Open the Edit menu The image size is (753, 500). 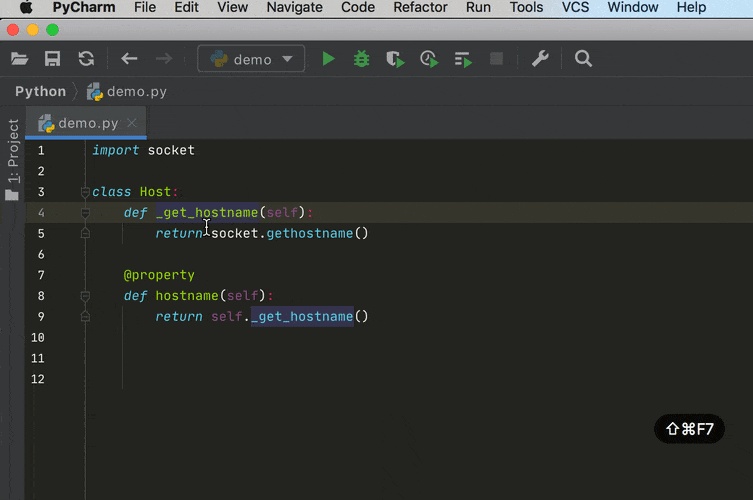pos(186,7)
